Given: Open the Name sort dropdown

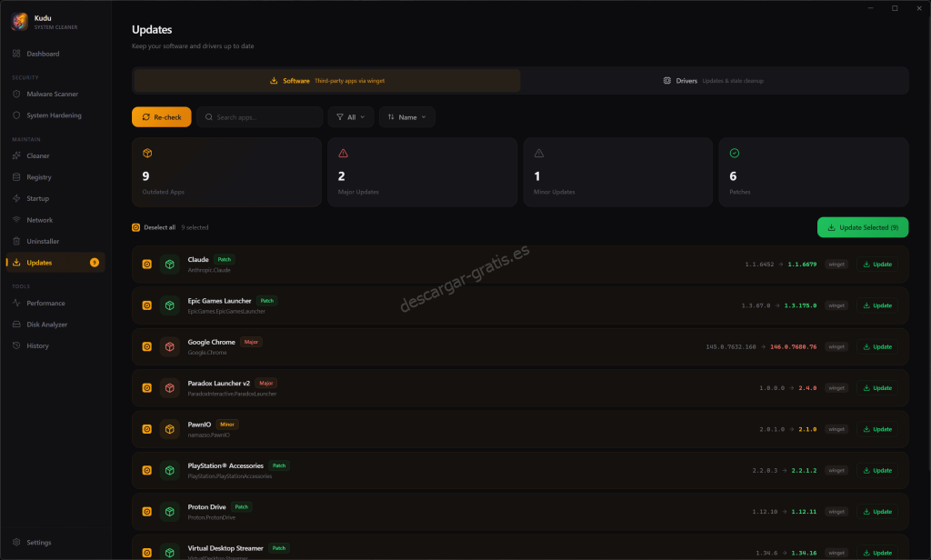Looking at the screenshot, I should click(407, 117).
